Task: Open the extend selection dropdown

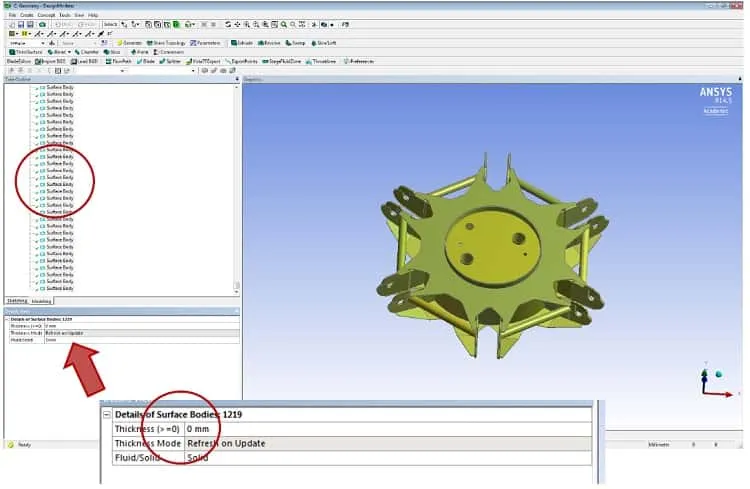Action: tap(190, 24)
